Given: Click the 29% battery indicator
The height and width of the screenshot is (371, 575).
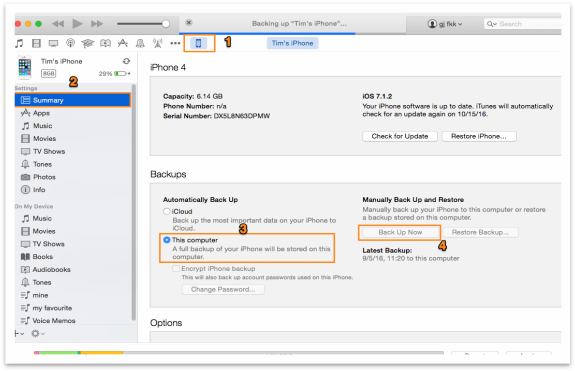Looking at the screenshot, I should 114,74.
